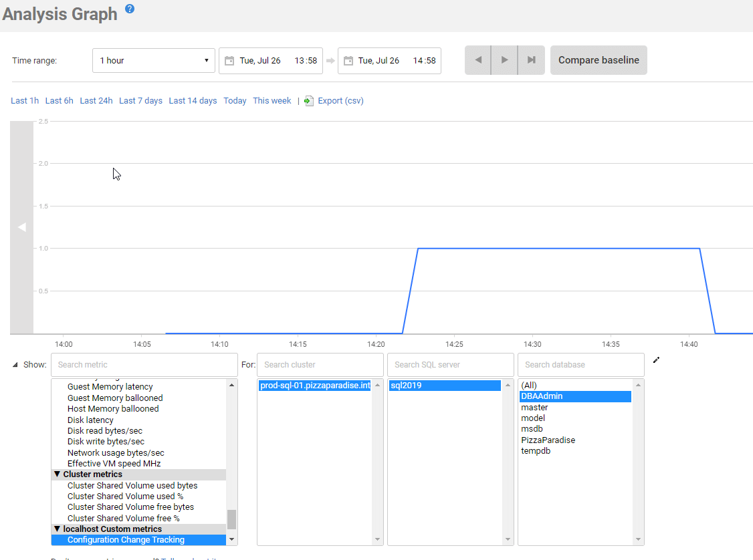Click the start time 13:58 value
The height and width of the screenshot is (560, 753).
[306, 60]
